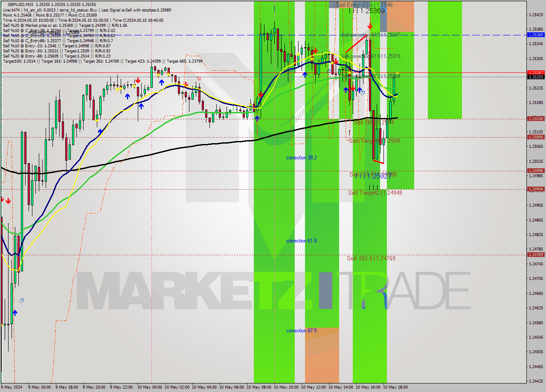
Task: Click the 1.24948 price level tag
Action: [536, 189]
